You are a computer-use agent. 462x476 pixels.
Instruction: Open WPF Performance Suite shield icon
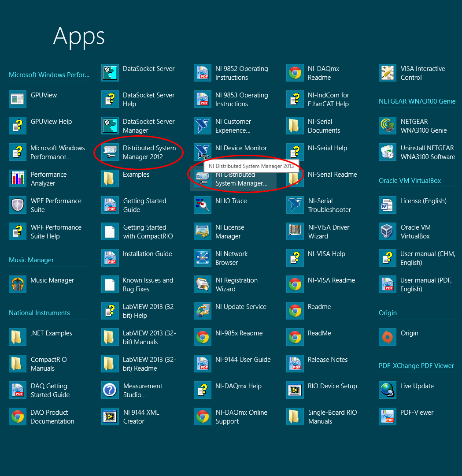(18, 205)
